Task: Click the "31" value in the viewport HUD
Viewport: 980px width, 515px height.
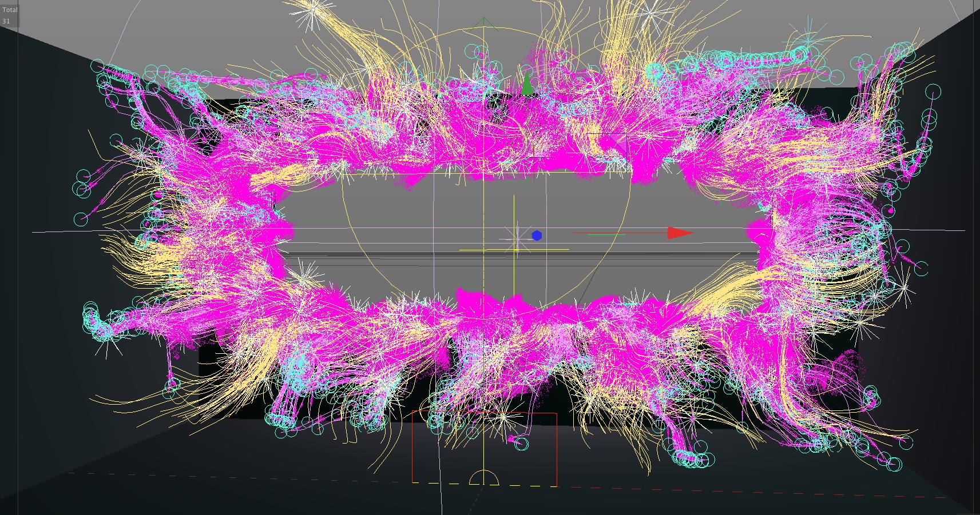Action: point(6,21)
